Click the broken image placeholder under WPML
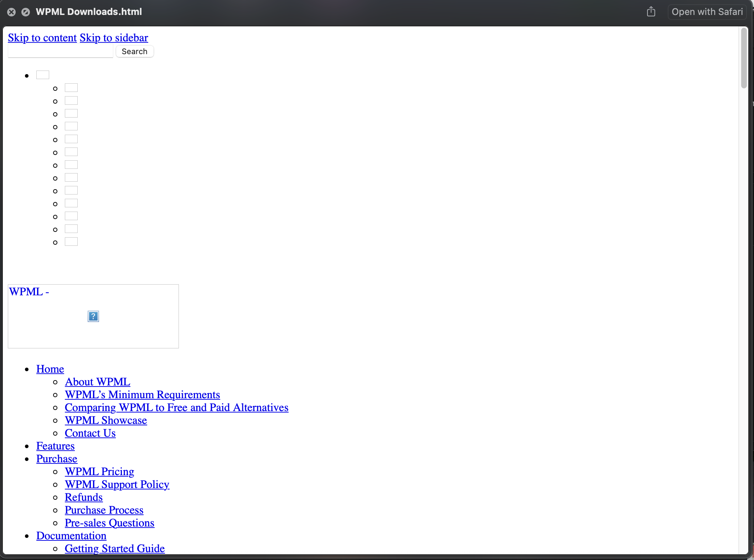Screen dimensions: 754x560 93,316
